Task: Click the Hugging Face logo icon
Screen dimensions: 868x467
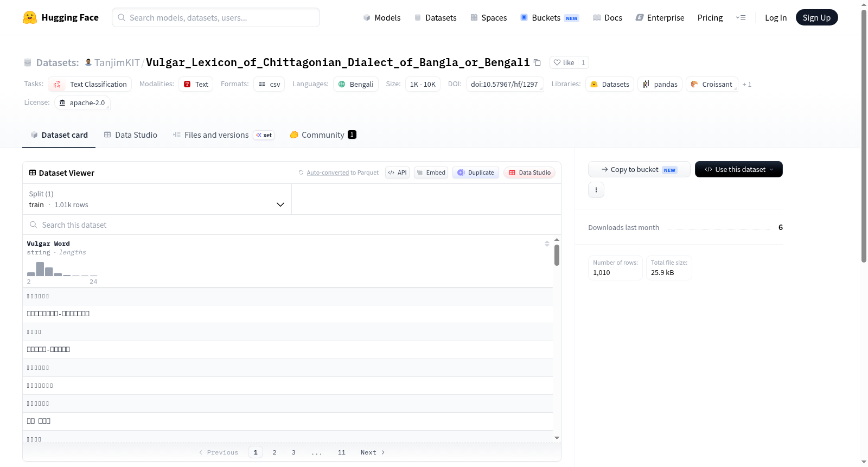Action: pyautogui.click(x=30, y=17)
